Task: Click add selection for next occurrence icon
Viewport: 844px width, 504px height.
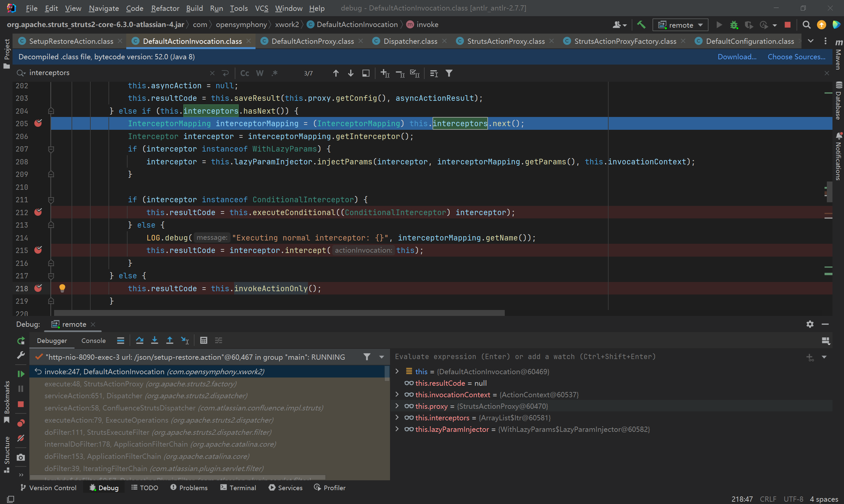Action: (x=385, y=73)
